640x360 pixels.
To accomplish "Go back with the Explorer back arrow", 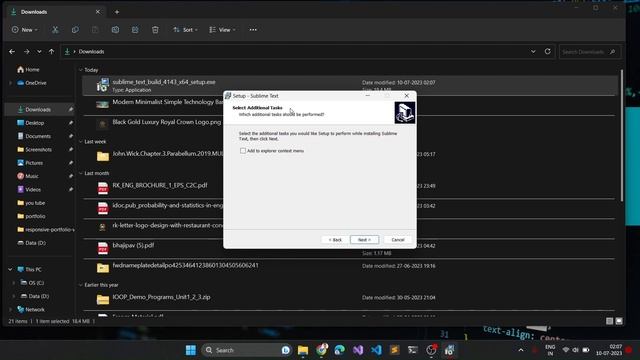I will [x=12, y=52].
